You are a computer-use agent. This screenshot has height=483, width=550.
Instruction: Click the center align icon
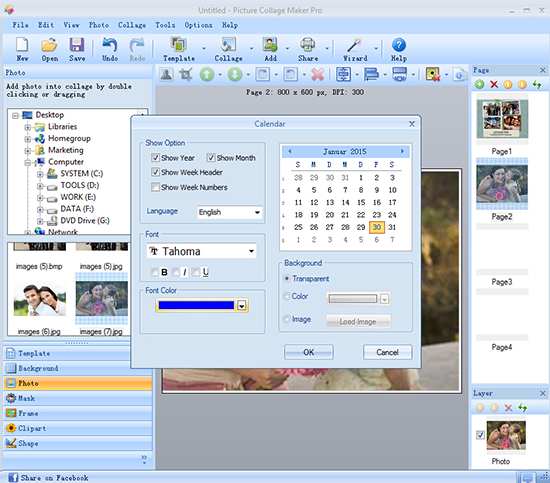[x=343, y=74]
